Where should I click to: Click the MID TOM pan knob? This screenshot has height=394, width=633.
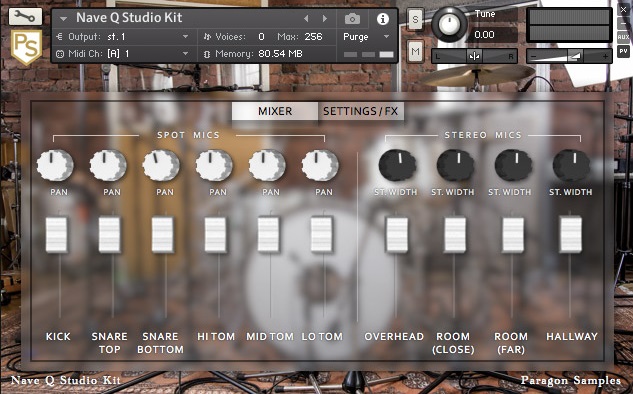[x=267, y=165]
